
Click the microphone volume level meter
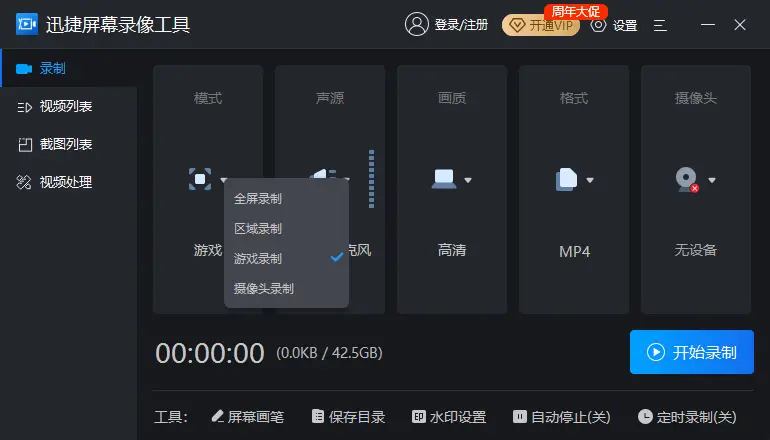(371, 179)
